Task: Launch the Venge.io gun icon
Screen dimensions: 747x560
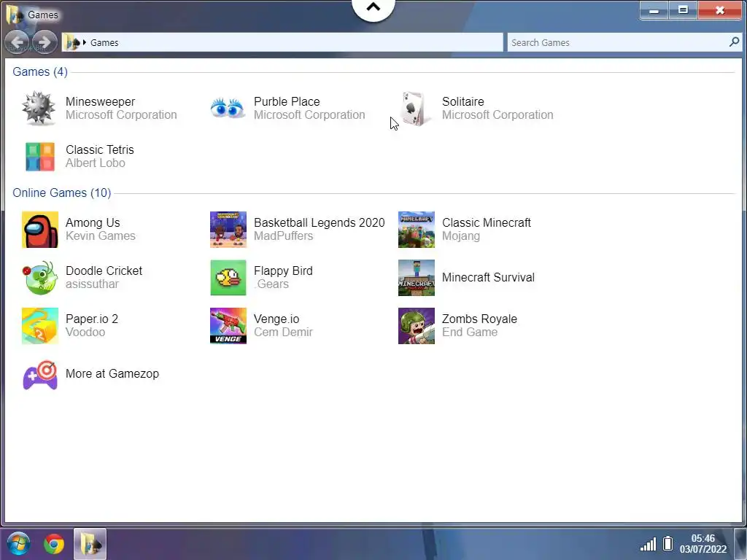Action: click(228, 326)
